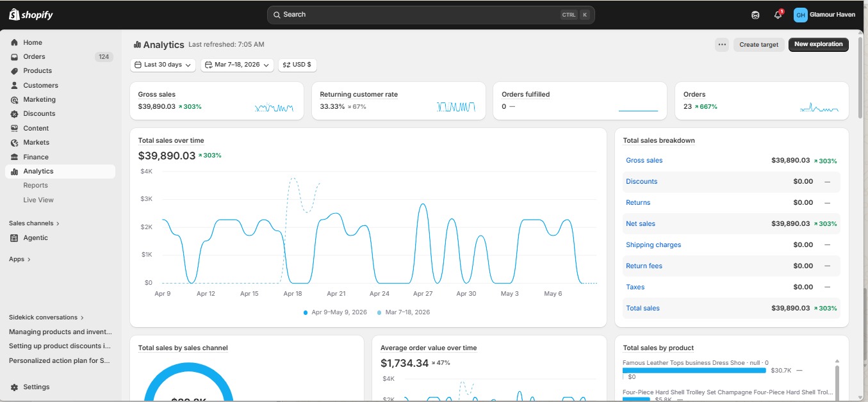Open Glamour Haven account menu
The height and width of the screenshot is (402, 868).
(824, 15)
